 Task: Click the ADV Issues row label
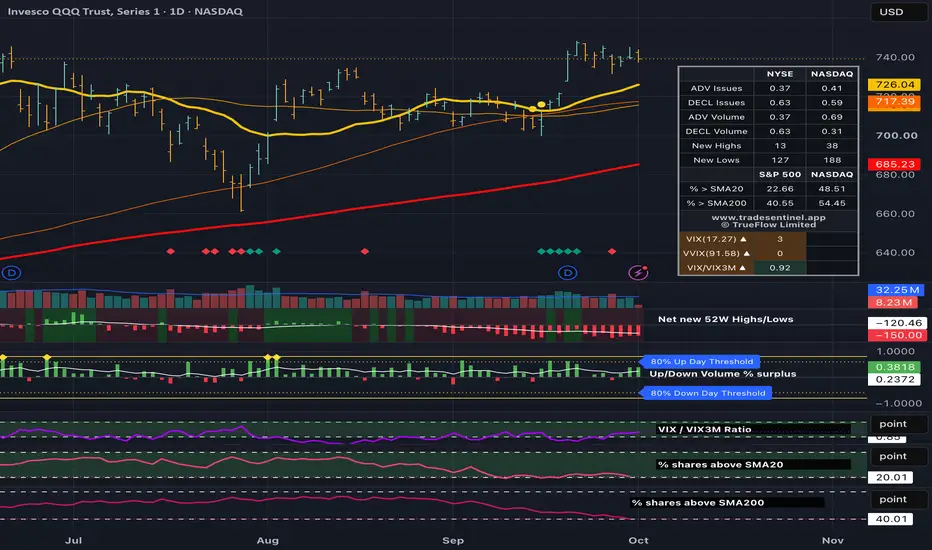[x=716, y=88]
